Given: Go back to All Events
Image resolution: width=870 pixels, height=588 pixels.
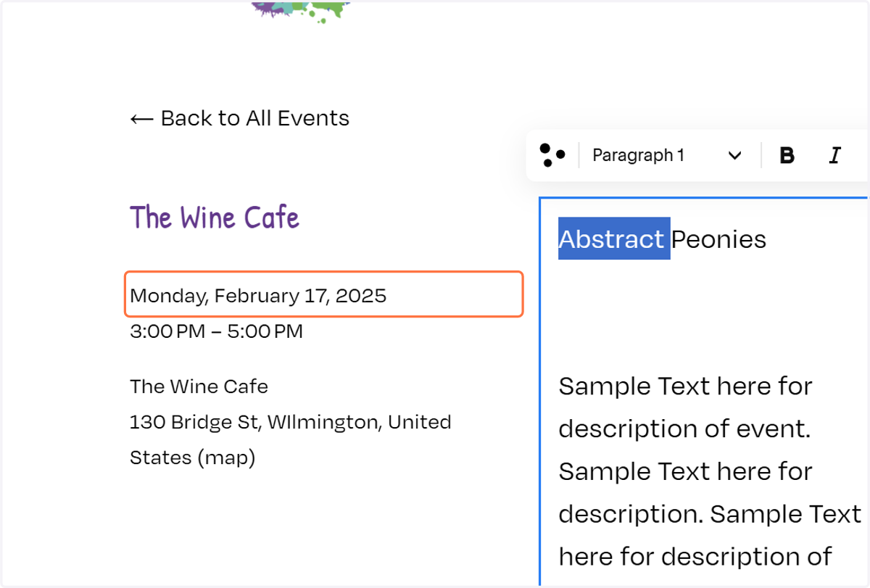Looking at the screenshot, I should point(239,118).
